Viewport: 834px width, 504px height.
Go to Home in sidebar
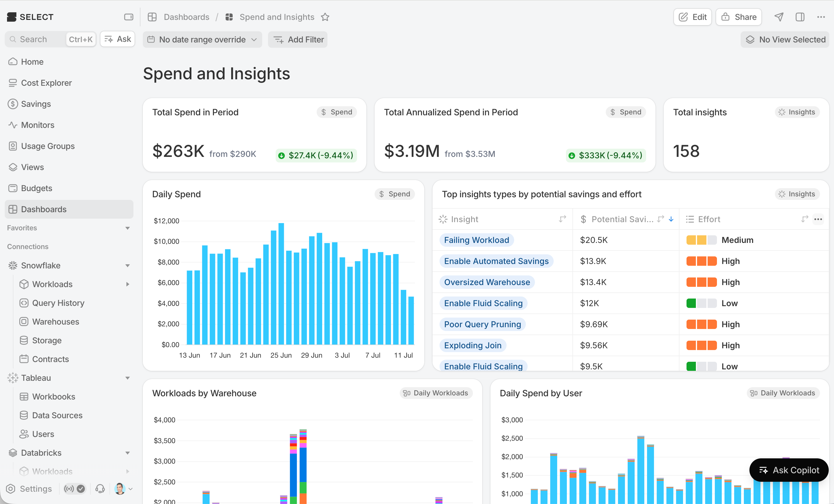(x=69, y=61)
